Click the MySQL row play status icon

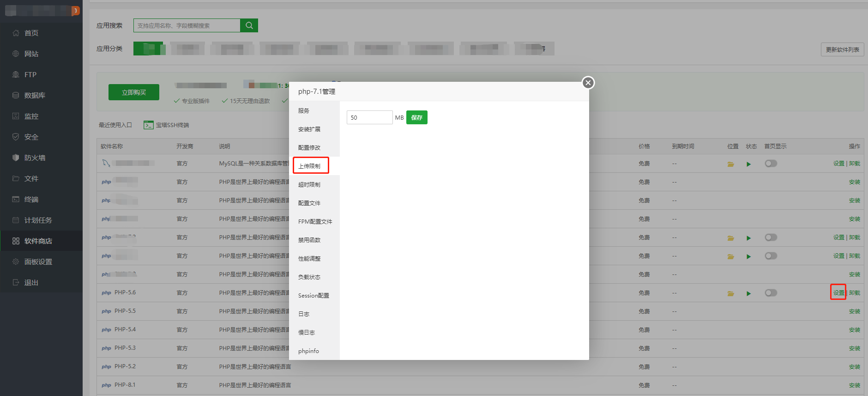click(748, 164)
